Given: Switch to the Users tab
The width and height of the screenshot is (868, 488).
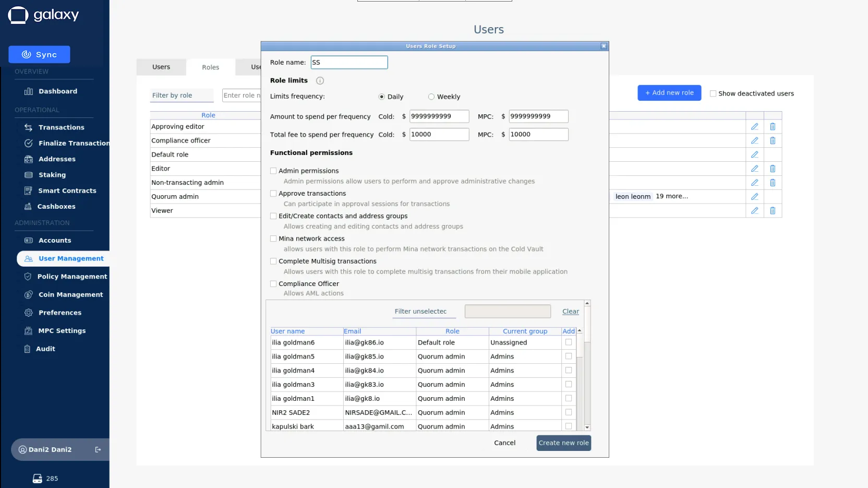Looking at the screenshot, I should [161, 67].
